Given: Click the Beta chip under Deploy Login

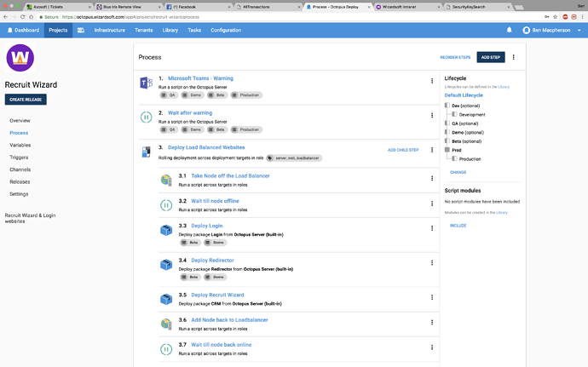Looking at the screenshot, I should 190,243.
